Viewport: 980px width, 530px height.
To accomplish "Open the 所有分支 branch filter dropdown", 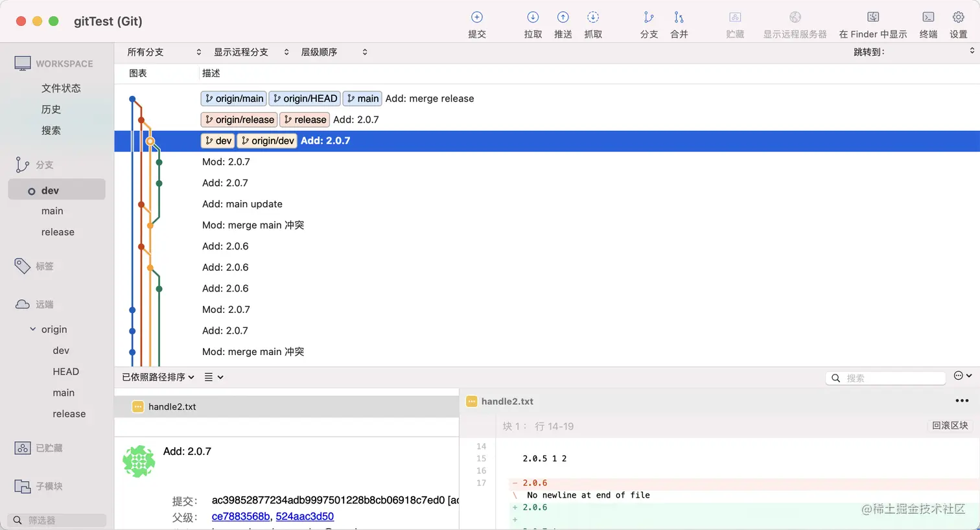I will [164, 52].
